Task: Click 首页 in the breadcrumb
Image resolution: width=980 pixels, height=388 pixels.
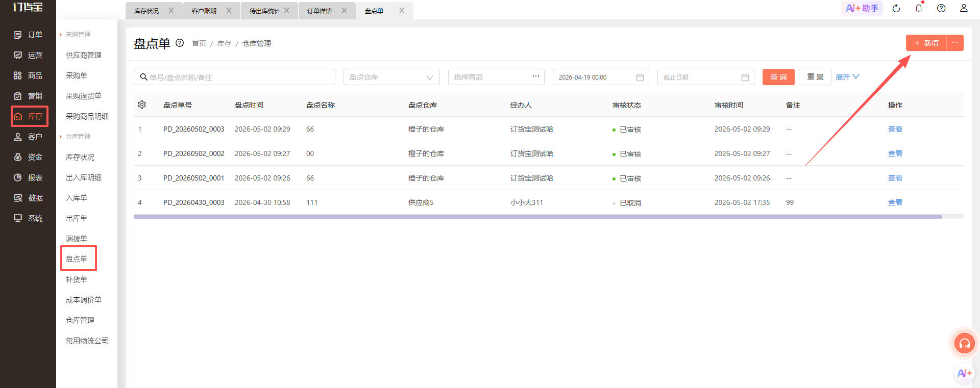Action: point(199,43)
